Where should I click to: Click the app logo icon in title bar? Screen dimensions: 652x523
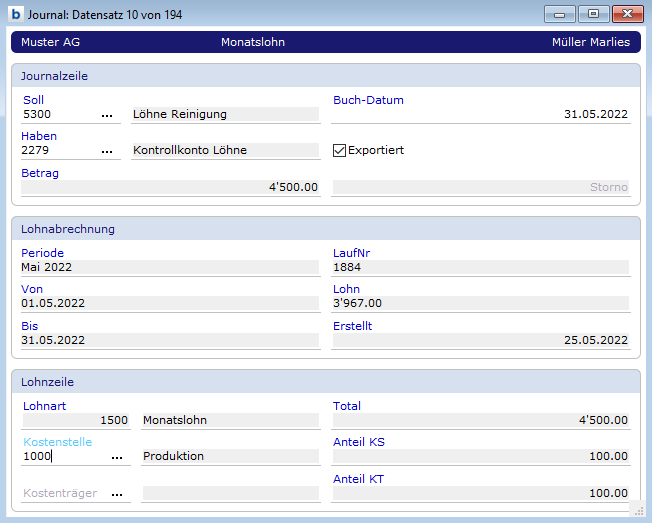click(x=15, y=14)
